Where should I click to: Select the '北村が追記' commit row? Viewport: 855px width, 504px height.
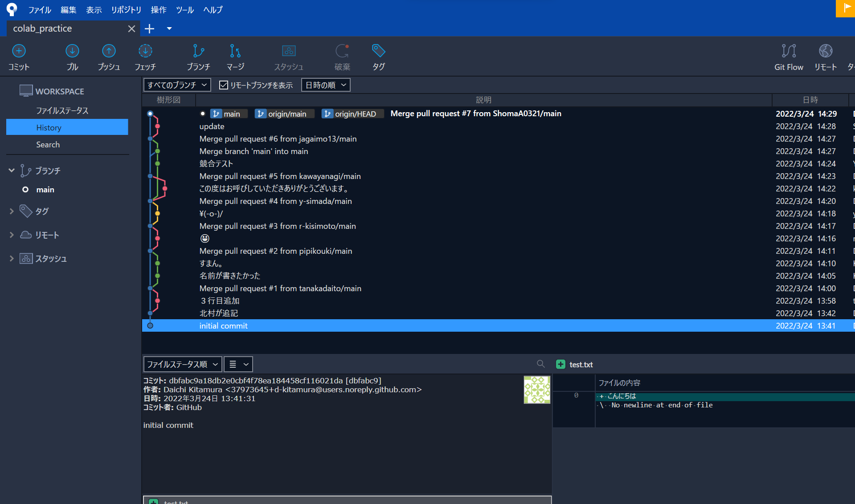[x=498, y=313]
